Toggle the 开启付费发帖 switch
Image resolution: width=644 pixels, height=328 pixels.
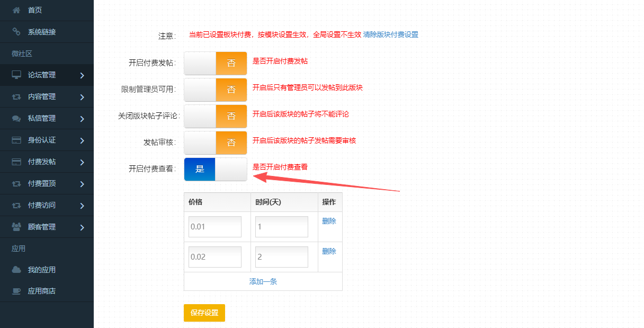tap(216, 63)
